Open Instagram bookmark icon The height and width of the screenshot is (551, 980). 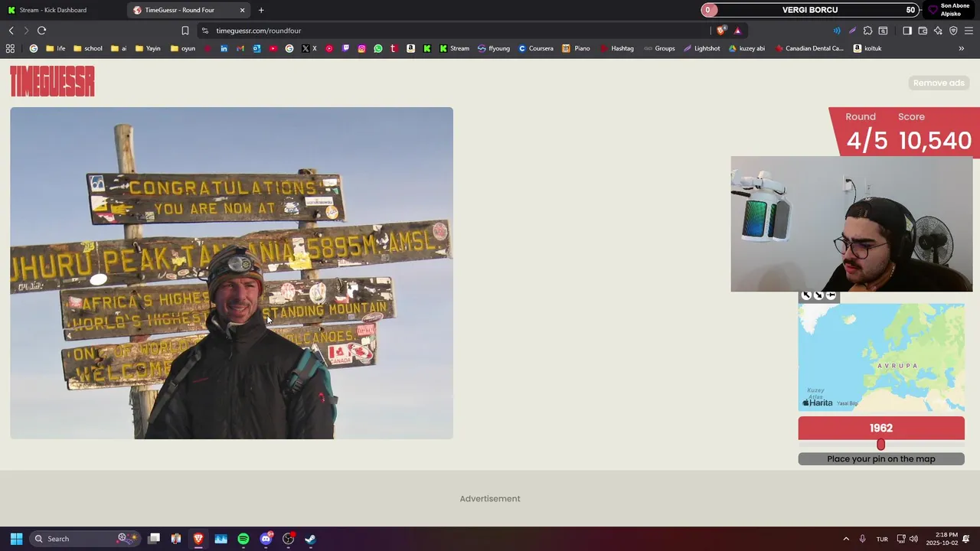361,48
